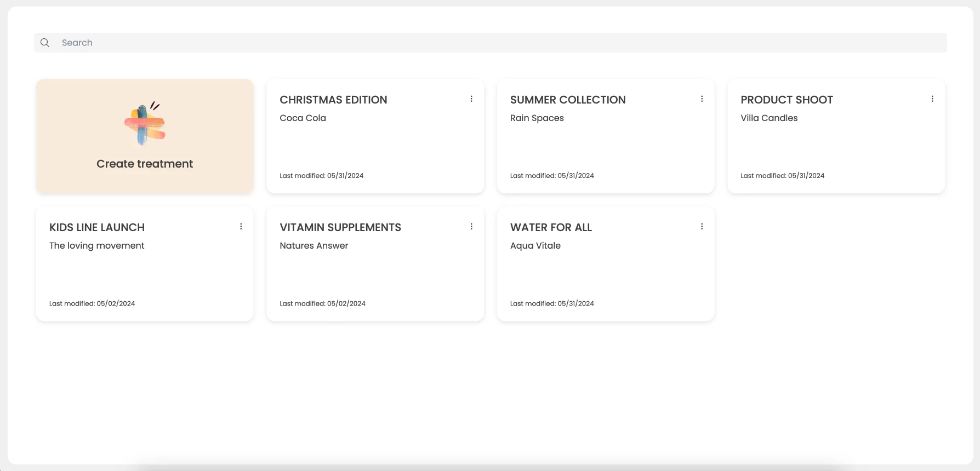This screenshot has height=471, width=980.
Task: Open the SUMMER COLLECTION treatment title
Action: (x=568, y=100)
